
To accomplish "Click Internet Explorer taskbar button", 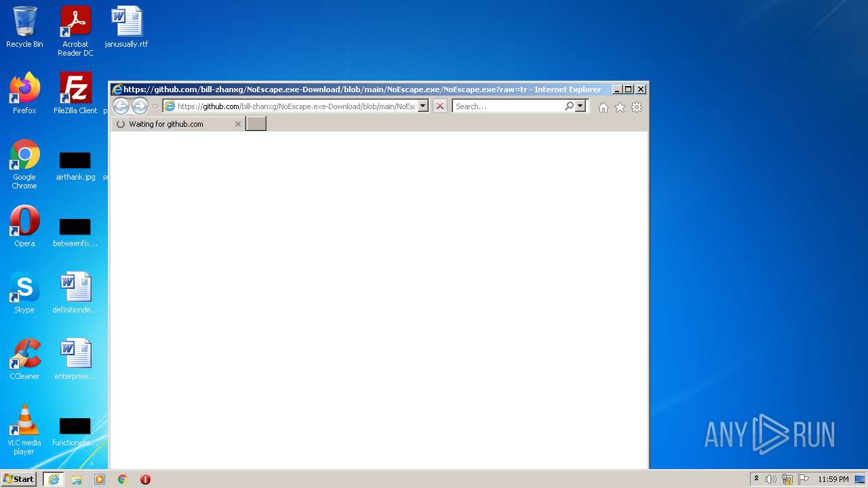I will pyautogui.click(x=54, y=479).
